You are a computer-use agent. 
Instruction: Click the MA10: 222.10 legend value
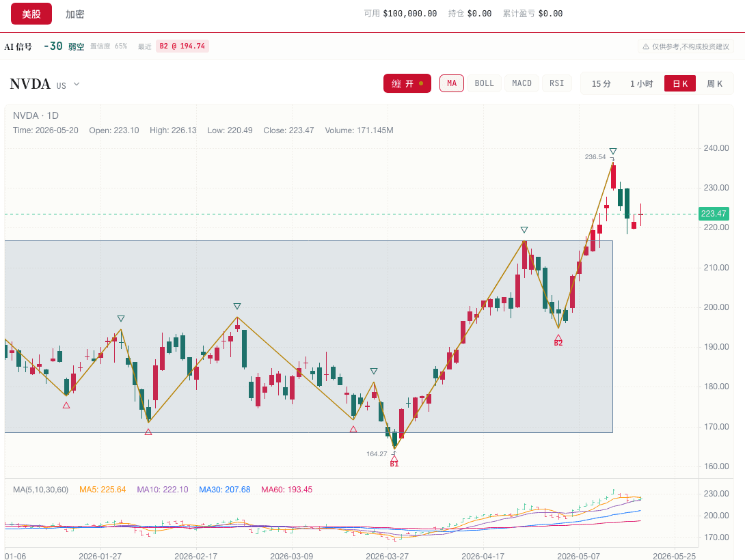click(163, 489)
